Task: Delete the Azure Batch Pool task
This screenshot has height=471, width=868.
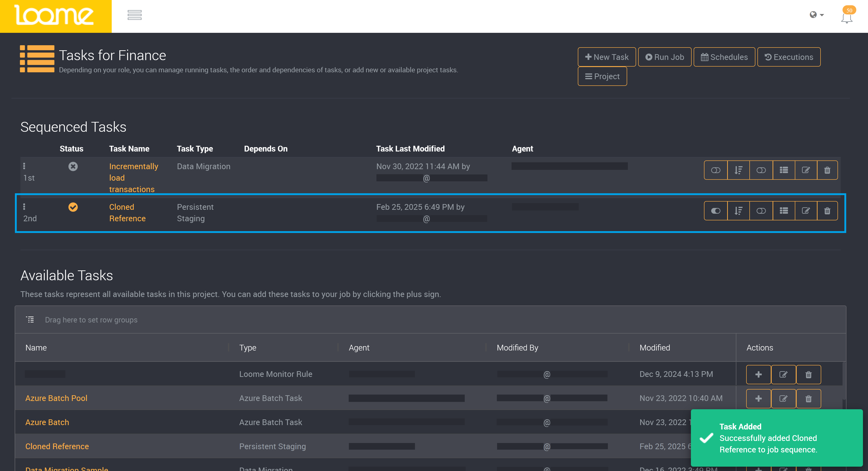Action: tap(808, 399)
